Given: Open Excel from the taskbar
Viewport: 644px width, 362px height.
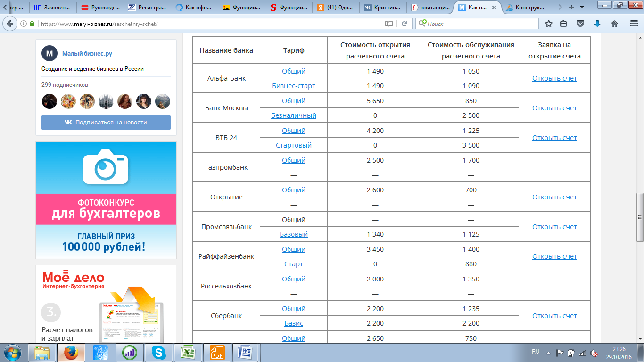Looking at the screenshot, I should click(188, 352).
